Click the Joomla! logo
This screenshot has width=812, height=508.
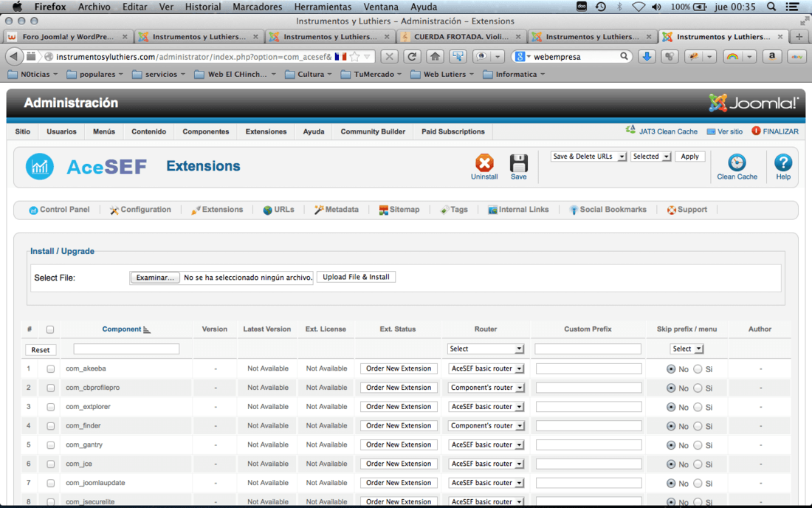click(754, 103)
